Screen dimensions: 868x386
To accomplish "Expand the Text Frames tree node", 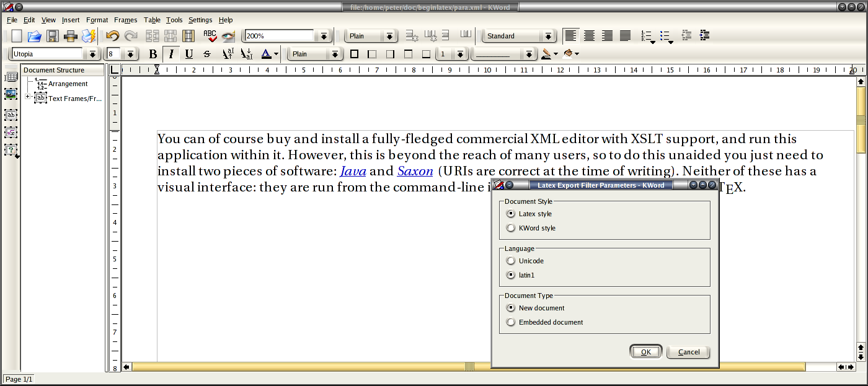I will 28,97.
